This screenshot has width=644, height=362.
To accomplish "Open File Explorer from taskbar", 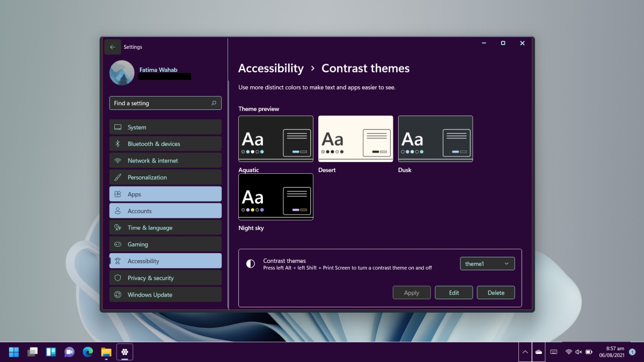I will tap(106, 352).
